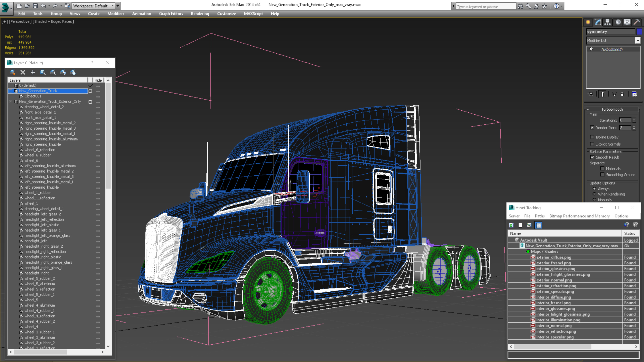Open the Rendering menu
The image size is (644, 362).
(200, 14)
